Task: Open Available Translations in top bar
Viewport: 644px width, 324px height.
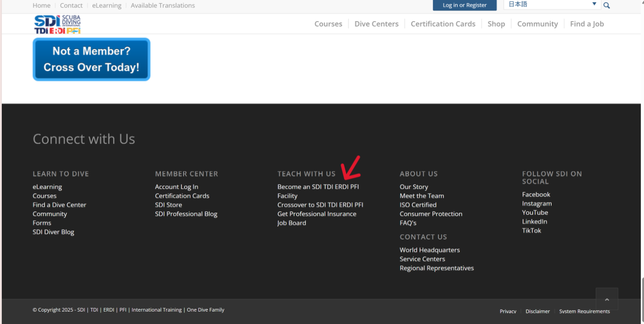Action: [x=163, y=6]
